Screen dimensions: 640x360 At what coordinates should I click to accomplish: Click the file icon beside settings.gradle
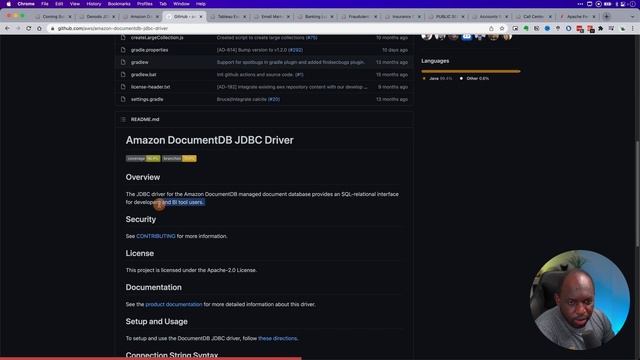(x=123, y=99)
